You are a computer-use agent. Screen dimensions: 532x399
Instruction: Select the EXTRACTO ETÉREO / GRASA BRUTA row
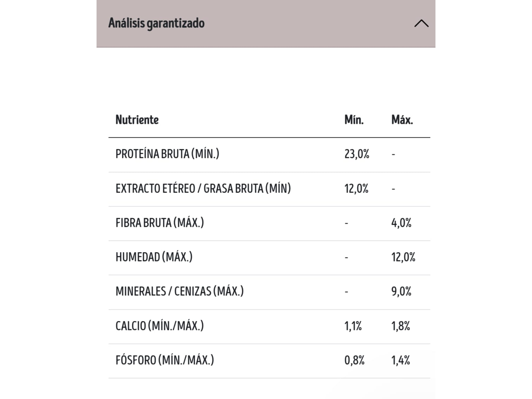269,189
